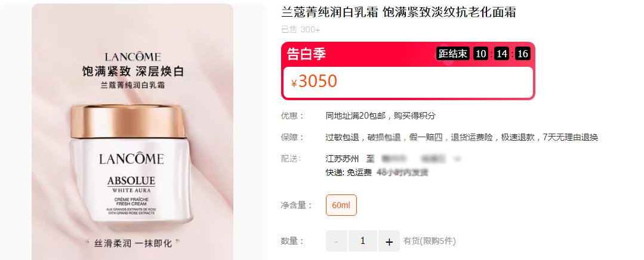Click the 7天无理由退换 guarantee text
644x260 pixels.
(570, 137)
